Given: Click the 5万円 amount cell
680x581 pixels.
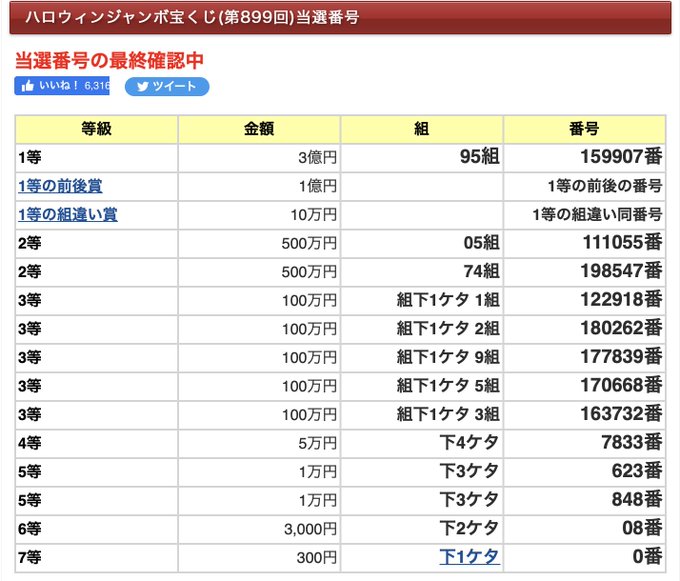Looking at the screenshot, I should click(x=259, y=444).
